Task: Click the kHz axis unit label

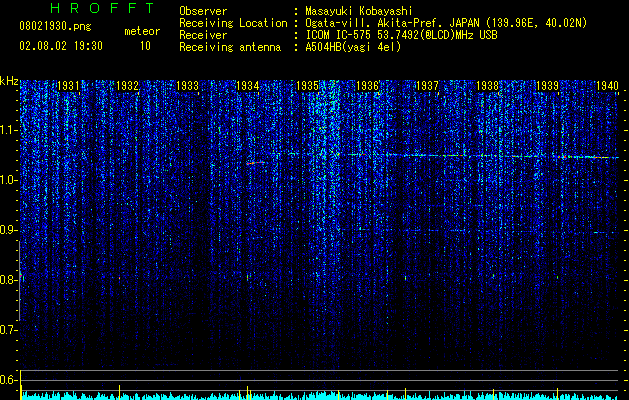Action: click(9, 81)
